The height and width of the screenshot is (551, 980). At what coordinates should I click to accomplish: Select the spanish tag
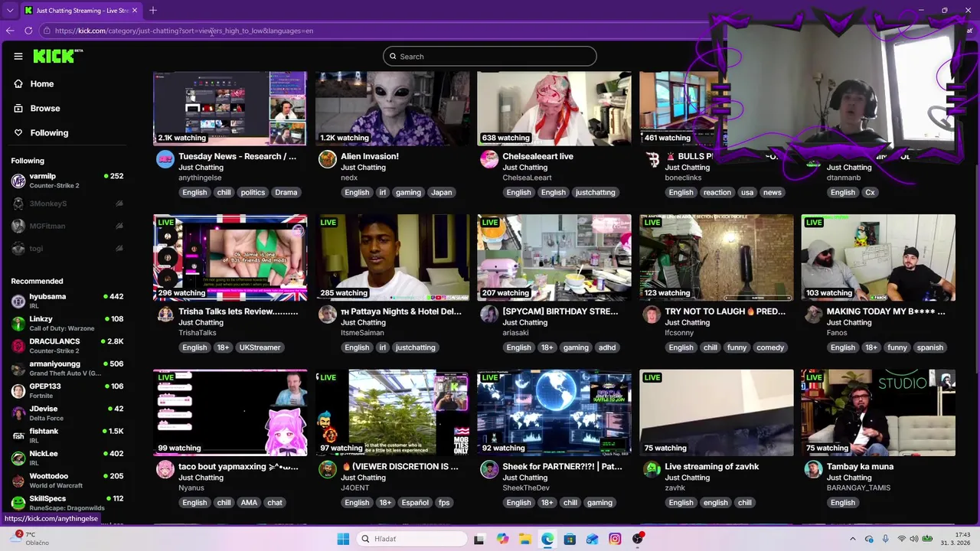click(929, 347)
